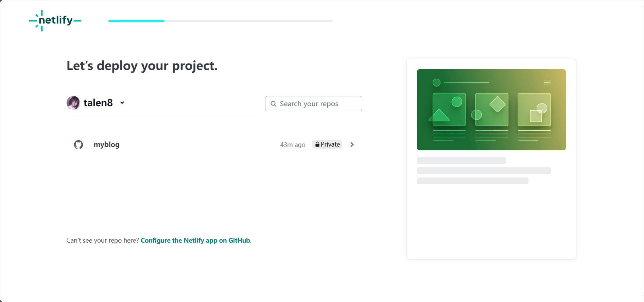Screen dimensions: 644x302
Task: Click the green circle atop preview illustration
Action: pos(436,82)
